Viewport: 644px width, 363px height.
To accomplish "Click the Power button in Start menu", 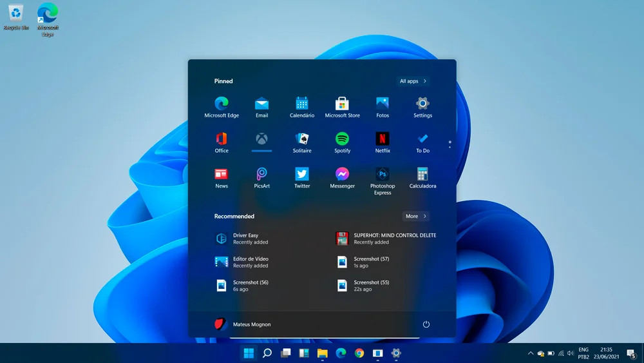I will [x=426, y=324].
